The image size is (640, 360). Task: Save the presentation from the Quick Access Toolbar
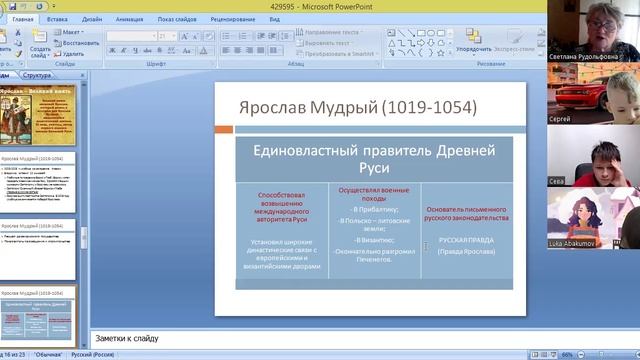[x=13, y=6]
